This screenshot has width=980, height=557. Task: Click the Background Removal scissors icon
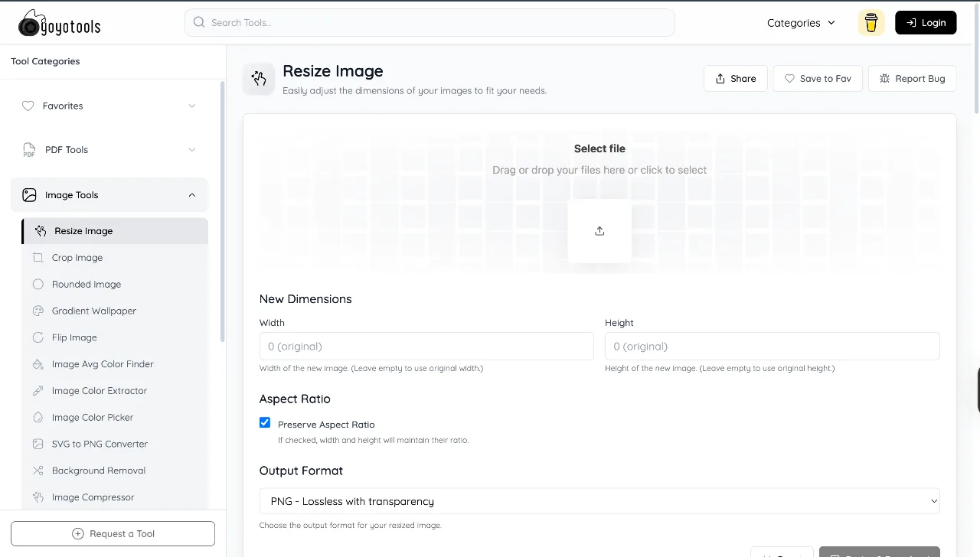click(x=38, y=471)
